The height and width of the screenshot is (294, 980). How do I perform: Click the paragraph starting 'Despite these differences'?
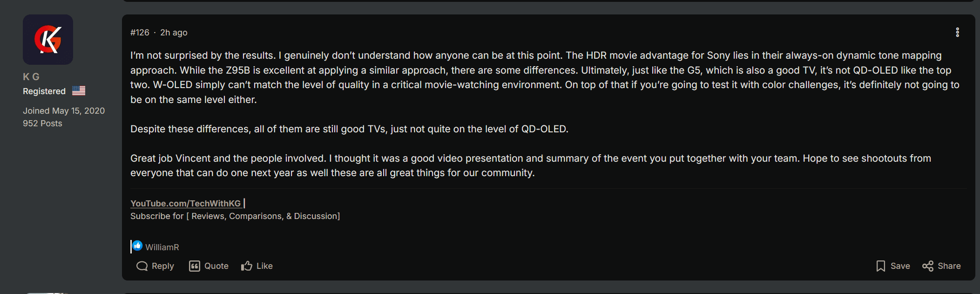pos(349,129)
